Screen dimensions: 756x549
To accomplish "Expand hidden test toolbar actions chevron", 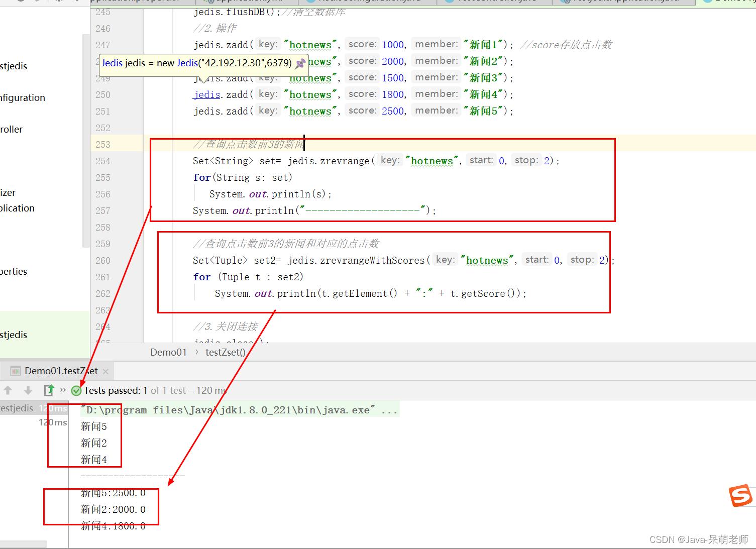I will click(63, 390).
